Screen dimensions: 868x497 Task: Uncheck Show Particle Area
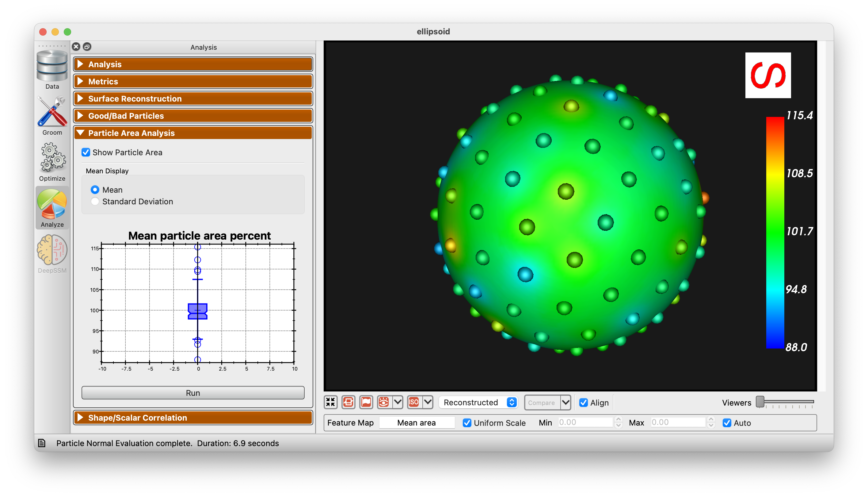click(x=86, y=152)
